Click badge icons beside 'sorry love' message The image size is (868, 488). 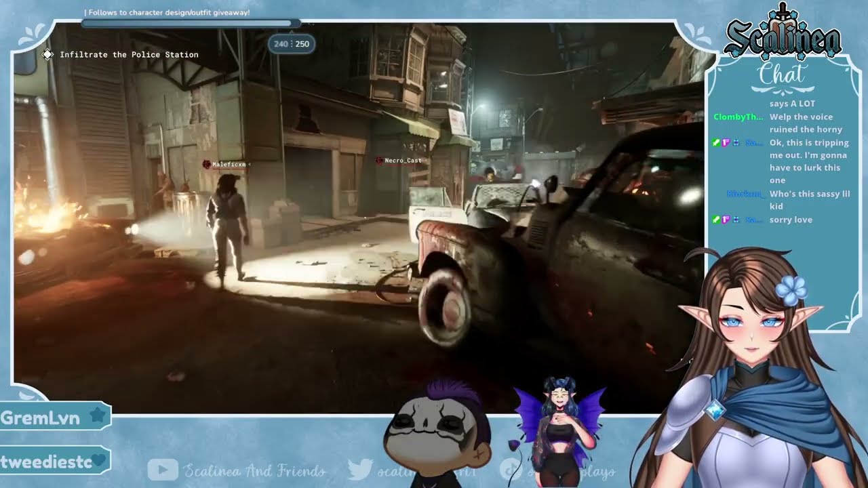click(x=726, y=220)
